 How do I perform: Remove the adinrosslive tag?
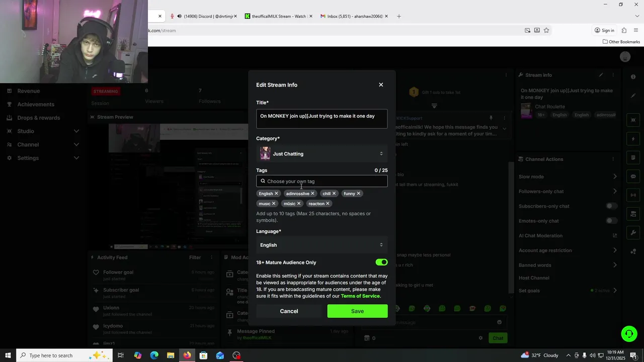pyautogui.click(x=312, y=194)
